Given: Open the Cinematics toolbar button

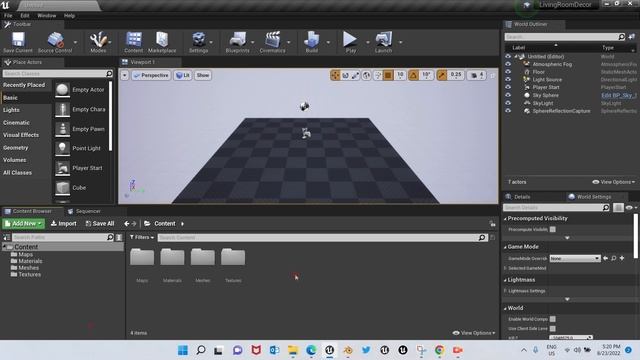Looking at the screenshot, I should tap(272, 42).
